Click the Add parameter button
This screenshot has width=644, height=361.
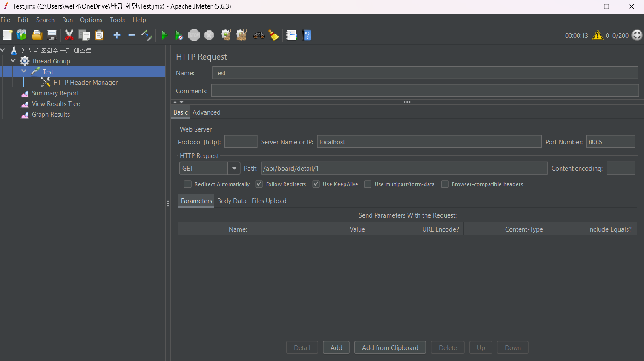336,347
